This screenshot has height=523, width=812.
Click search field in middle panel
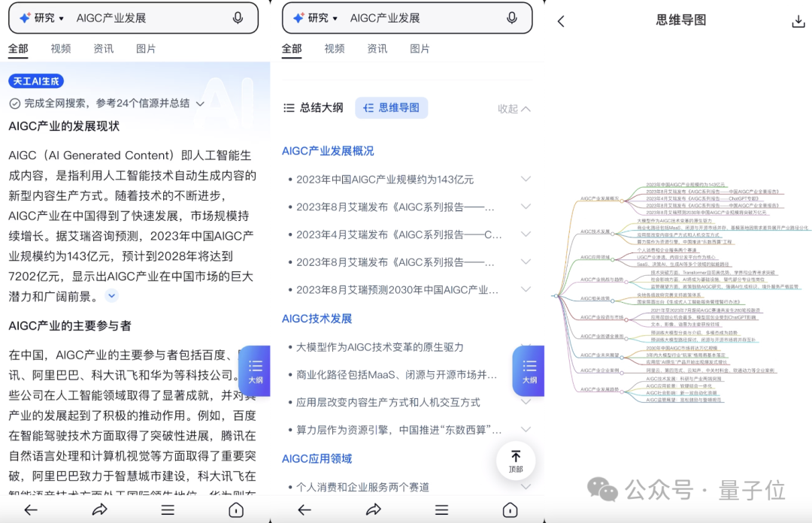[x=407, y=18]
